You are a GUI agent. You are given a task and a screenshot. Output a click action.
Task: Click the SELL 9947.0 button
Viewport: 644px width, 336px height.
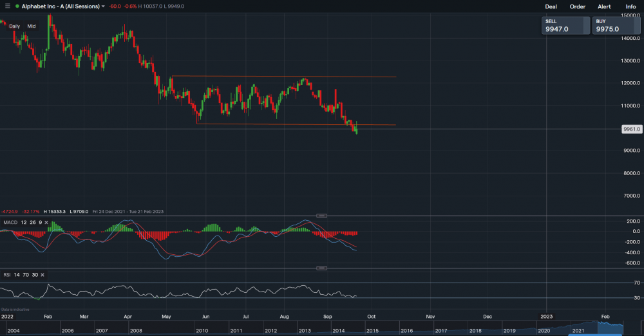565,26
